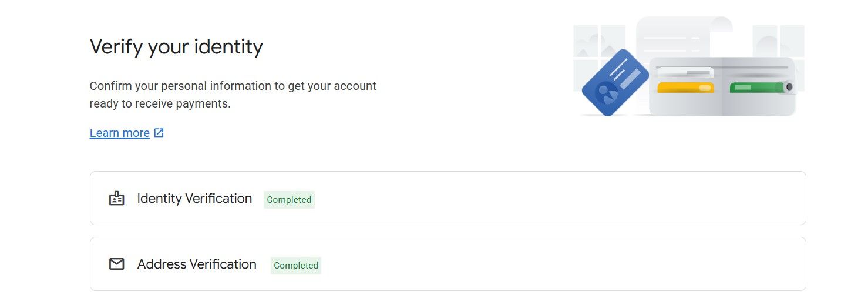Click the avatar circle on the blue ID card
This screenshot has height=298, width=868.
[x=605, y=93]
